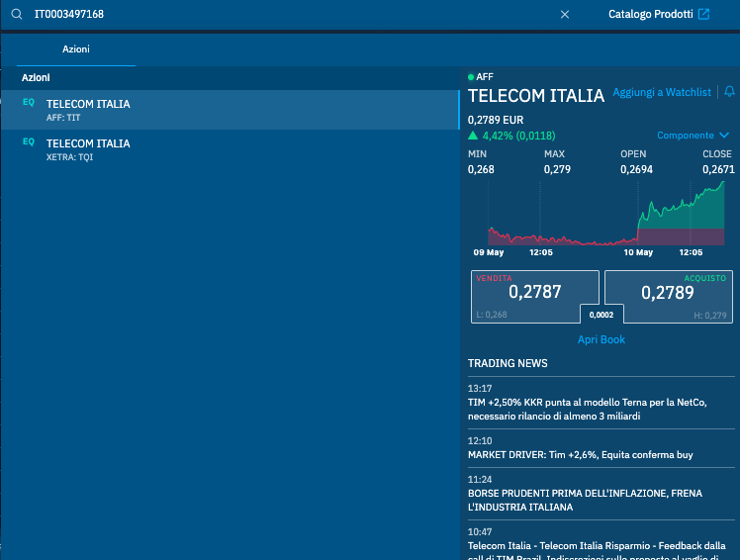Select TELECOM ITALIA AFF: TIT result
This screenshot has width=740, height=560.
tap(88, 110)
